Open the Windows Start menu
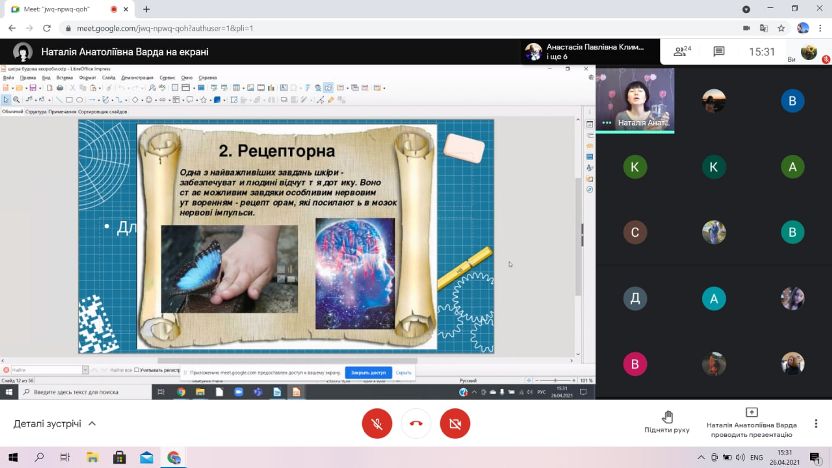The image size is (832, 468). [x=13, y=458]
